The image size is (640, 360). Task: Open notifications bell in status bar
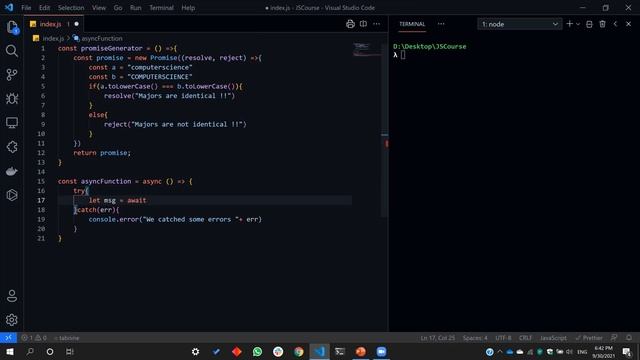pos(629,338)
